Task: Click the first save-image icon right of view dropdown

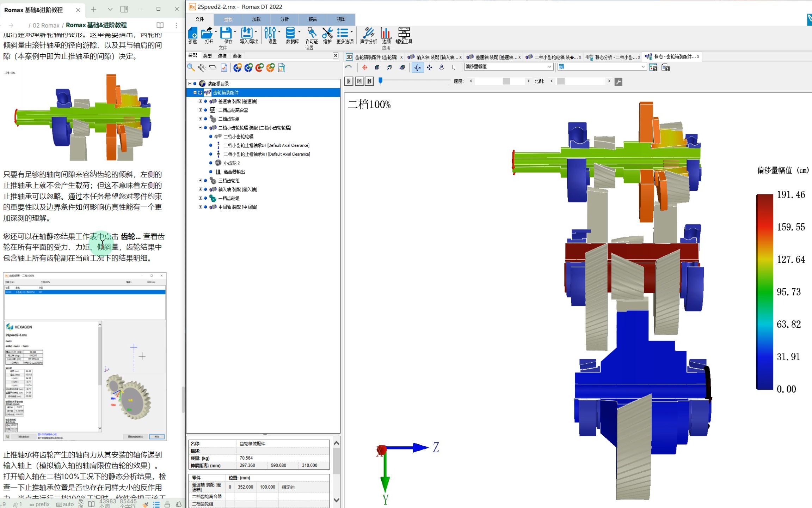Action: coord(653,67)
